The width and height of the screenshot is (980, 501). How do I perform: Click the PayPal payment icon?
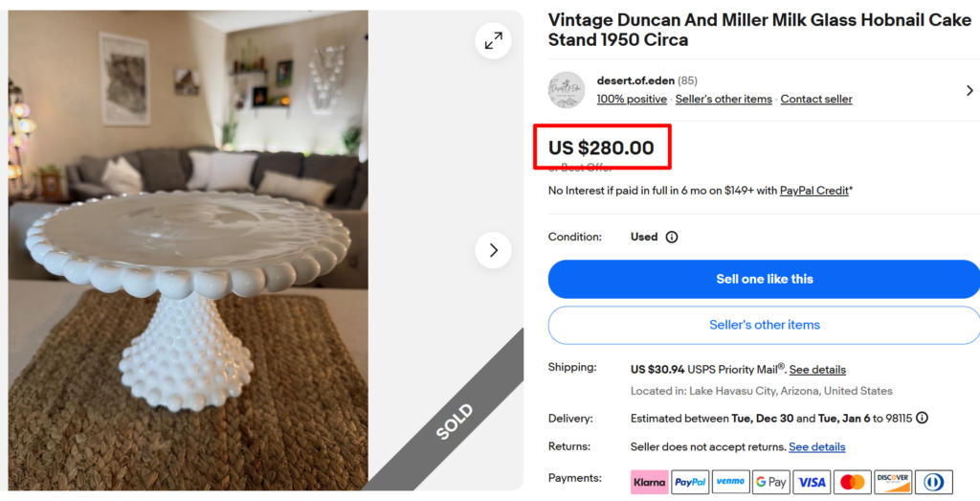[690, 482]
